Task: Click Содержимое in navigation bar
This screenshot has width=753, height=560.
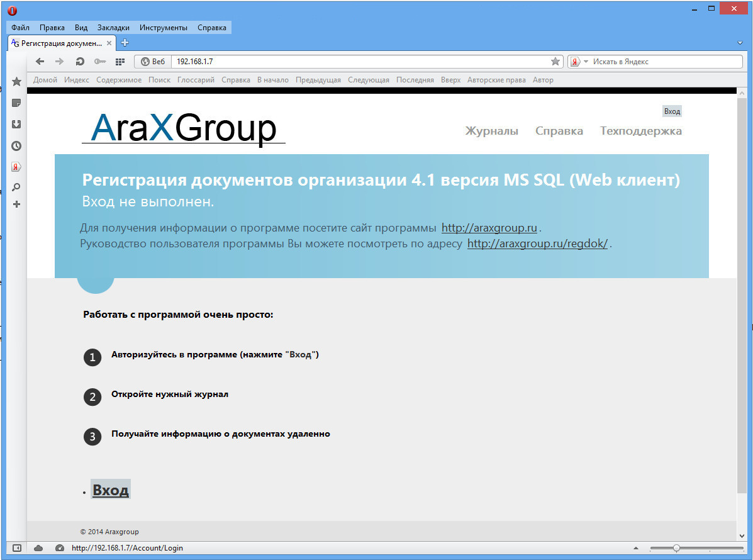Action: (119, 80)
